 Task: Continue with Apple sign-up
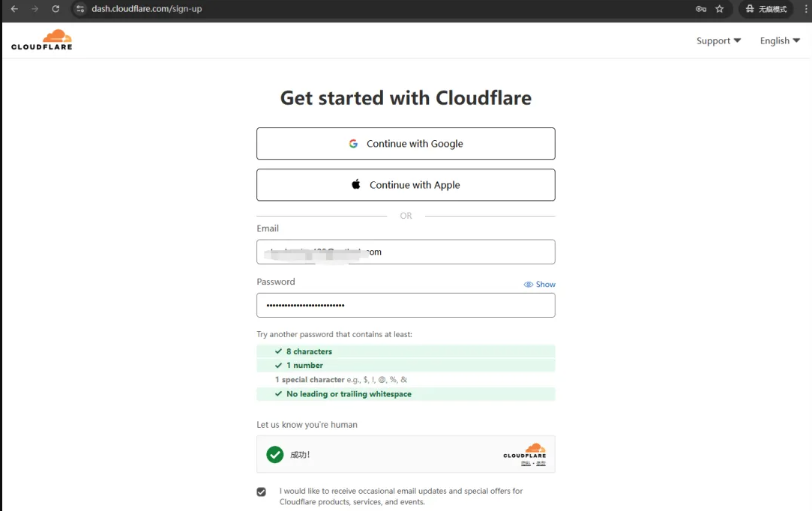[406, 185]
